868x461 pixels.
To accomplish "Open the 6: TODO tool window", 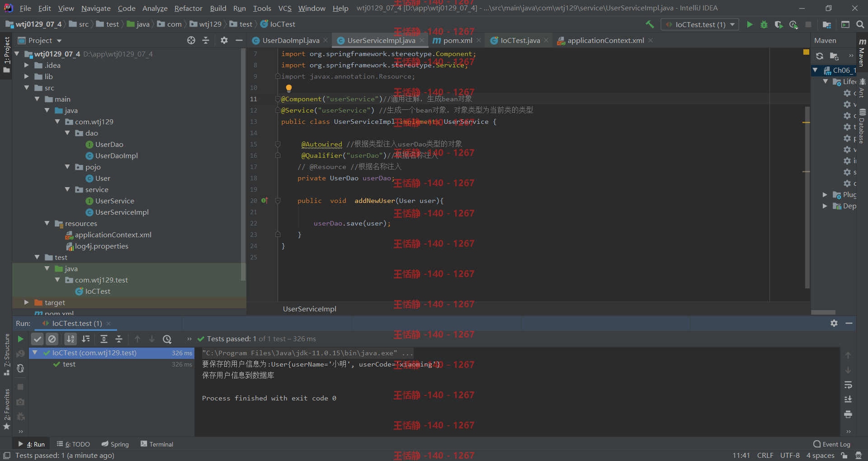I will pyautogui.click(x=73, y=444).
